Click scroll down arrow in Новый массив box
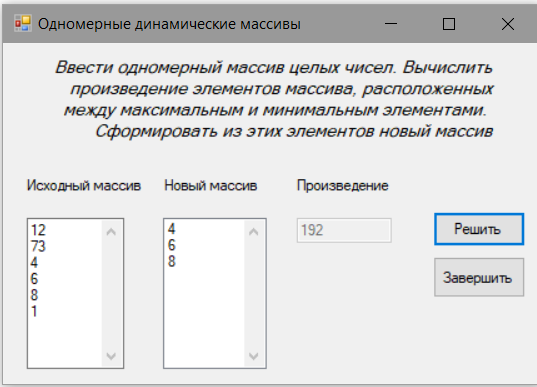 [253, 356]
